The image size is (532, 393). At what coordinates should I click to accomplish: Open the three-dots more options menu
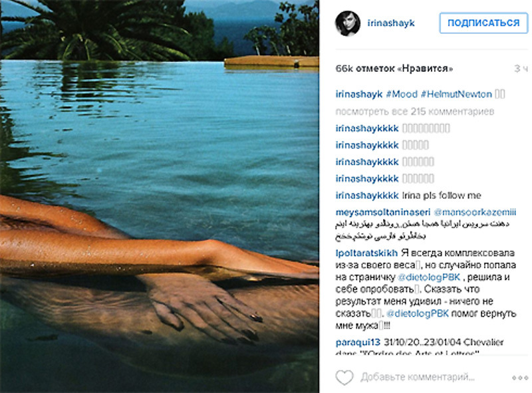coord(520,378)
